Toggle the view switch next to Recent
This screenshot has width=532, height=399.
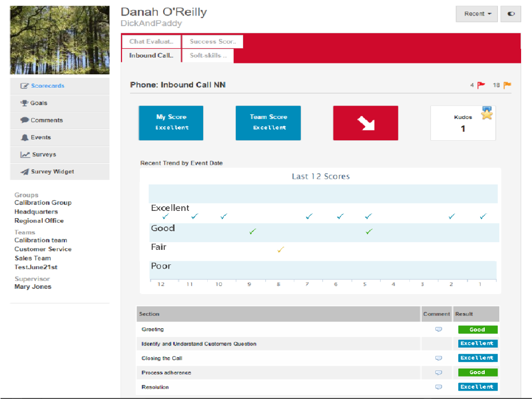[511, 14]
